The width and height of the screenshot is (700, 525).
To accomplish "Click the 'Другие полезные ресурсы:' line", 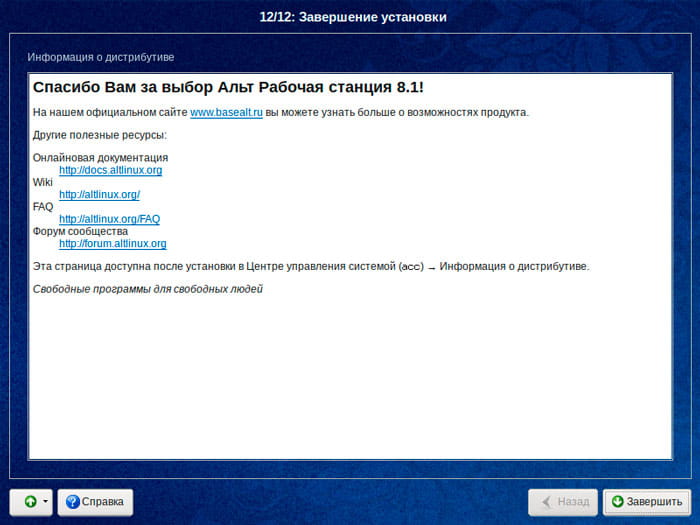I will pyautogui.click(x=100, y=135).
